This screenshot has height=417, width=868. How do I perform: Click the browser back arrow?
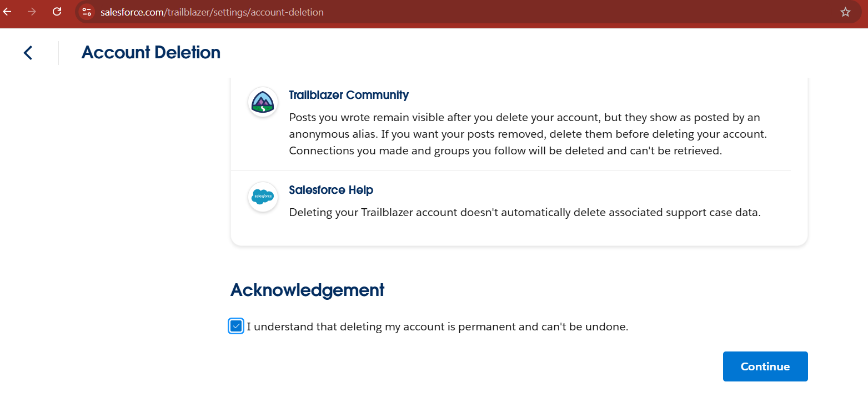[7, 12]
